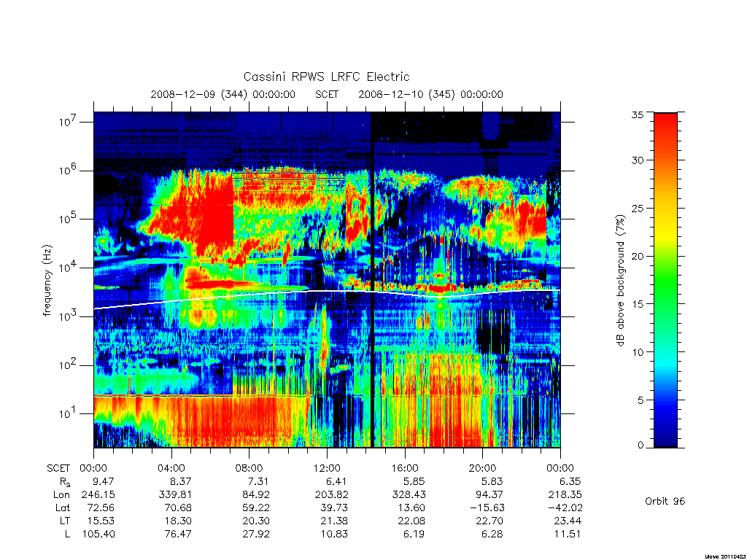The image size is (747, 560).
Task: Click the Rs row label
Action: (65, 482)
